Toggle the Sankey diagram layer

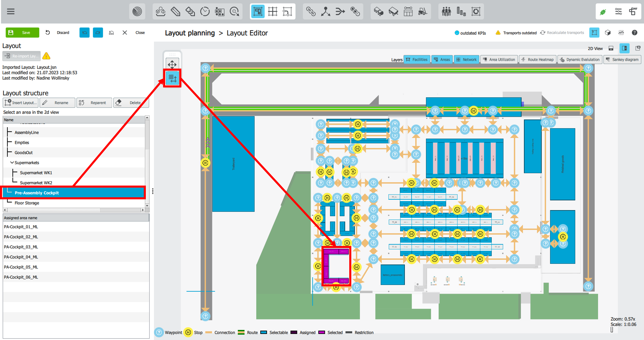[623, 60]
